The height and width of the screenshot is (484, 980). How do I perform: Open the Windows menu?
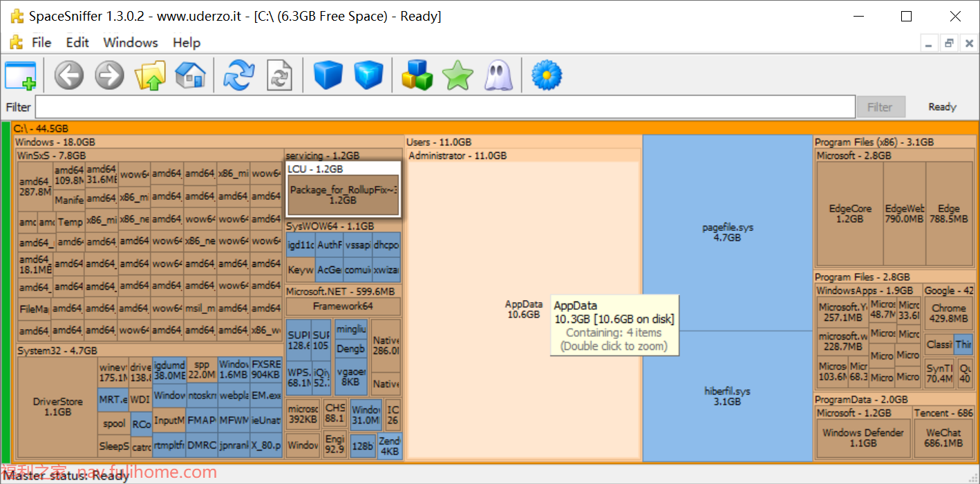pyautogui.click(x=131, y=43)
